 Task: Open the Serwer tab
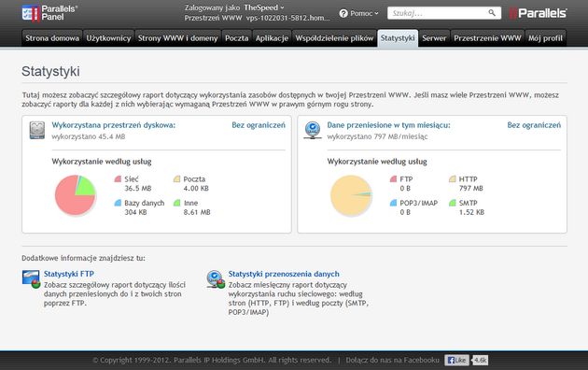pos(434,38)
